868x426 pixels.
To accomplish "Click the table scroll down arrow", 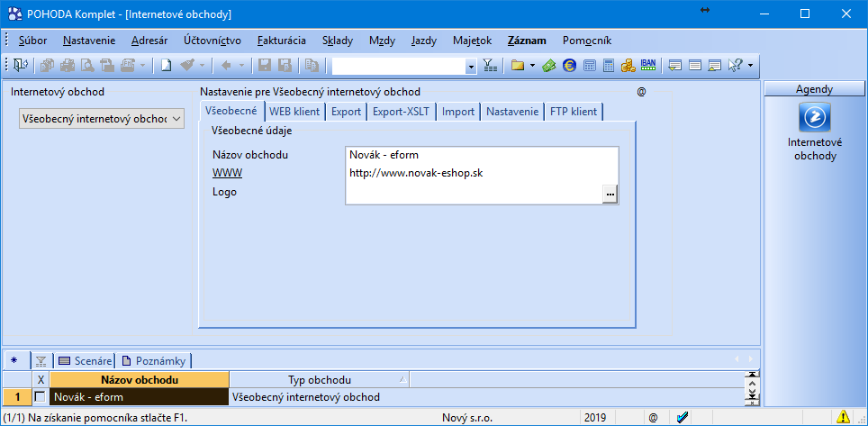I will tap(751, 391).
